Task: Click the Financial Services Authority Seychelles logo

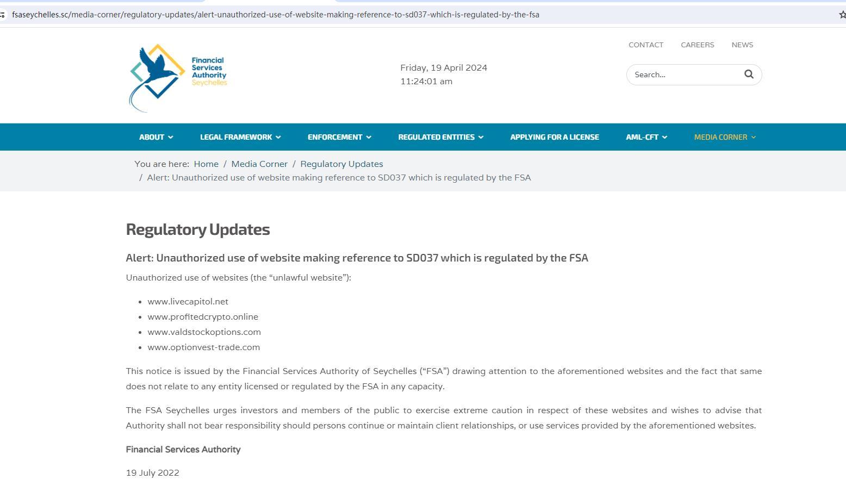Action: [178, 77]
